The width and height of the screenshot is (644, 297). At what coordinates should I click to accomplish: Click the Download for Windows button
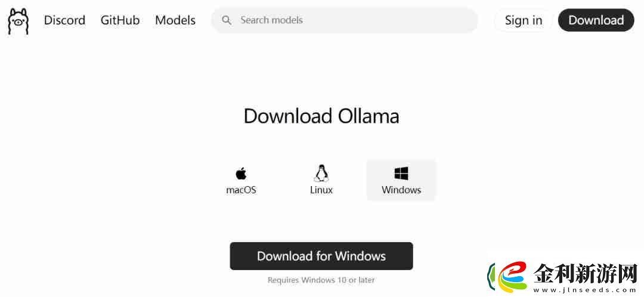tap(321, 256)
